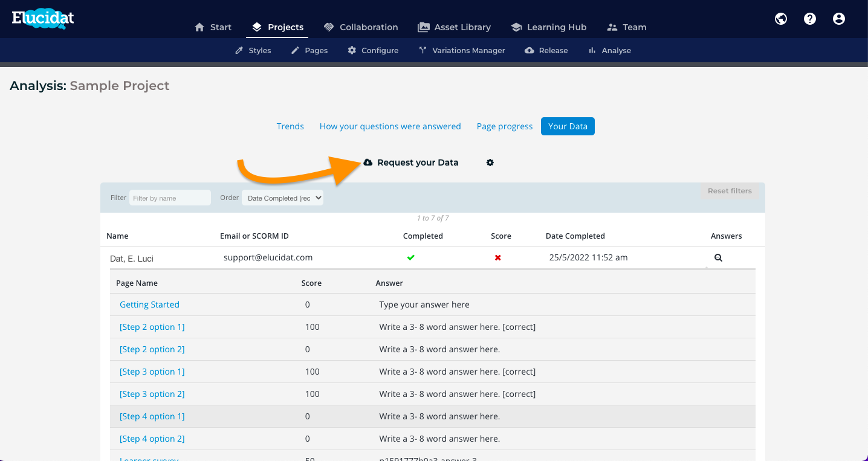This screenshot has height=461, width=868.
Task: Open Analyse in the project submenu
Action: [x=609, y=51]
